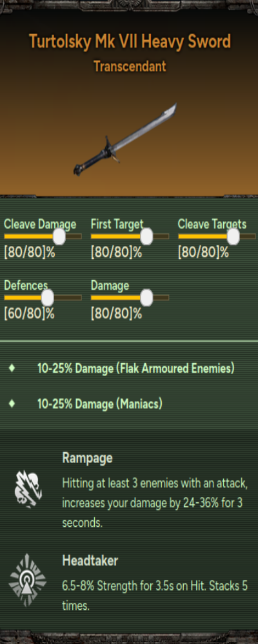The image size is (258, 644).
Task: Click the Rampage blessing skull icon
Action: tap(28, 489)
